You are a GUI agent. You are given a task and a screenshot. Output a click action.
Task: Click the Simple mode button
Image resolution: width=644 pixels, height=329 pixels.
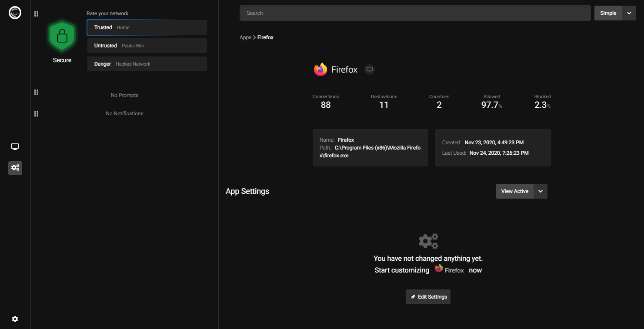click(608, 13)
